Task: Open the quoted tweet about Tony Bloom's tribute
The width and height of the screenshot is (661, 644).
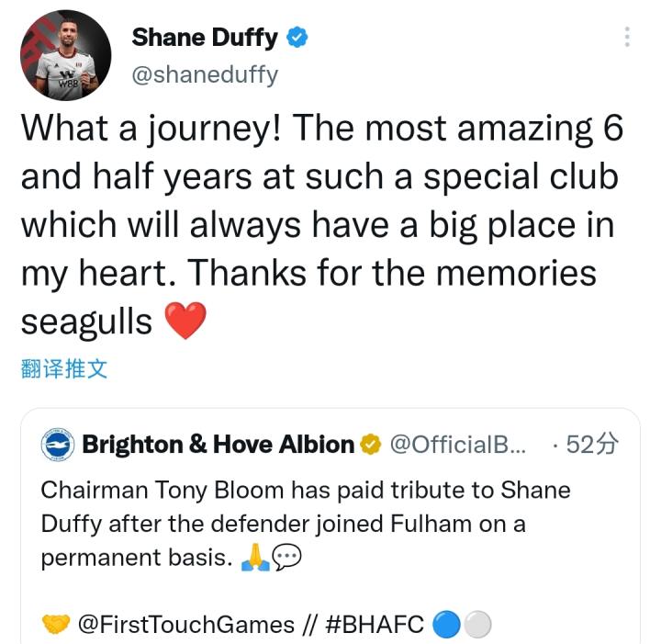Action: [330, 525]
